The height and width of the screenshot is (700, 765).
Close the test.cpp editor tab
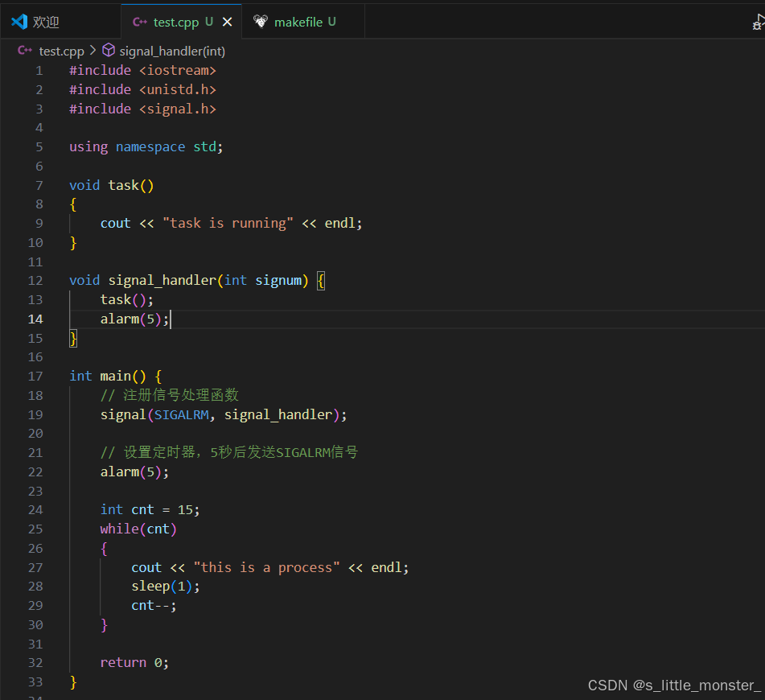227,22
